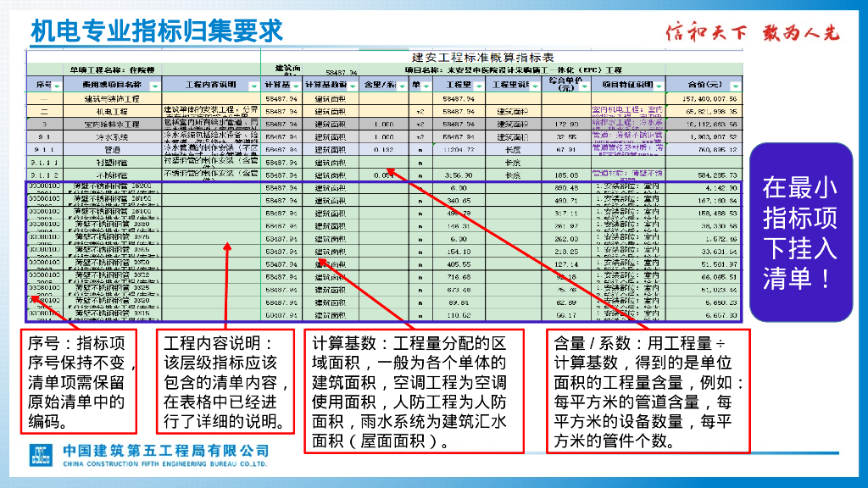Open the 合价(元) column filter arrow

tap(735, 86)
